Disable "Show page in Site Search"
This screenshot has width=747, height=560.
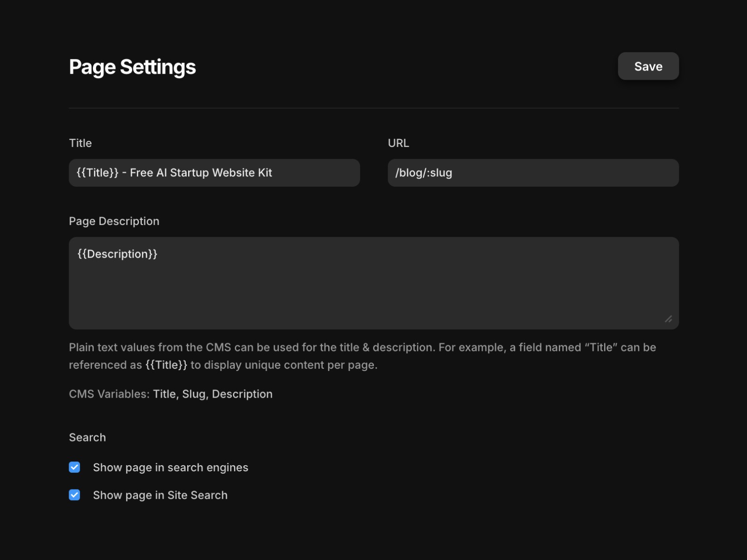74,495
